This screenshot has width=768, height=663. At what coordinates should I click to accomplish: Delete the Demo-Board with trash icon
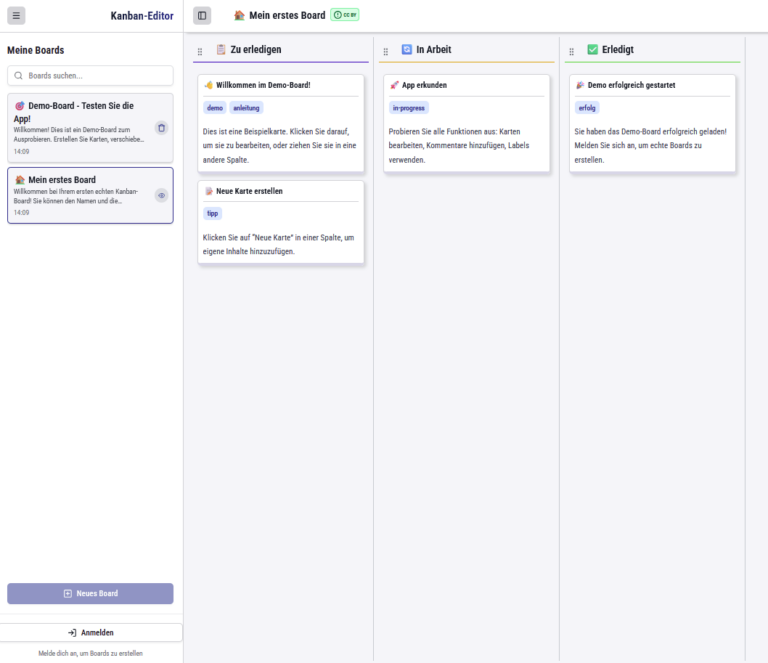click(x=162, y=128)
